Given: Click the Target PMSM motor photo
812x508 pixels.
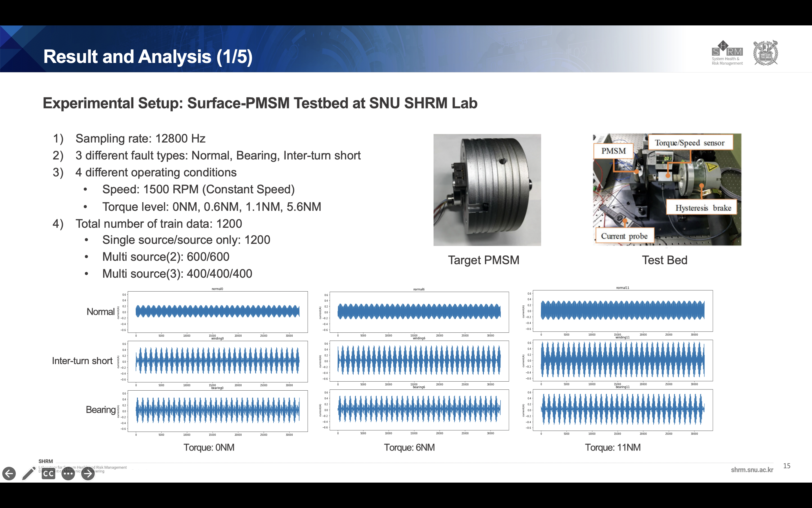Looking at the screenshot, I should pos(487,190).
